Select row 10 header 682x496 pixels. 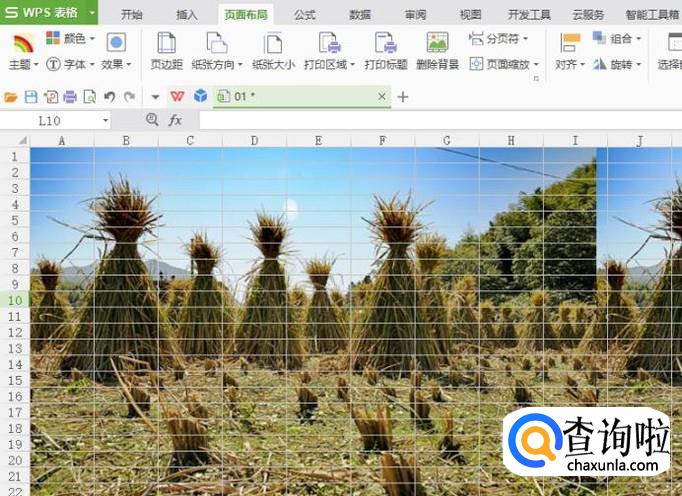click(x=15, y=300)
